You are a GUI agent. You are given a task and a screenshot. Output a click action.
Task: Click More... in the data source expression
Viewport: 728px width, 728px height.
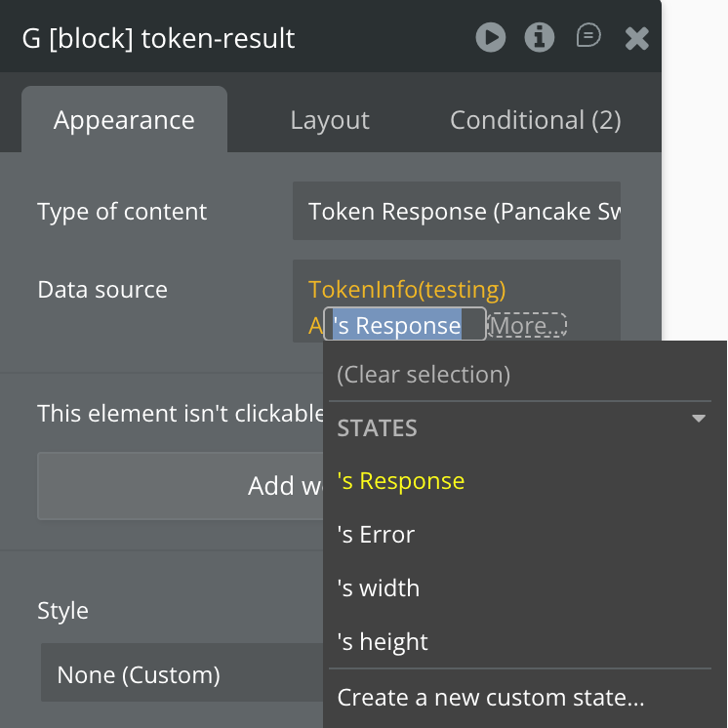527,325
